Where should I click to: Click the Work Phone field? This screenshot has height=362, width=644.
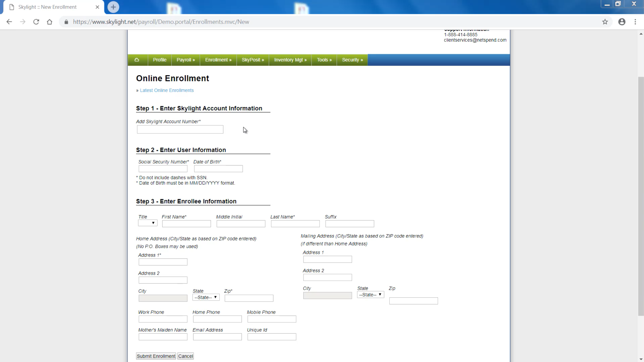click(163, 319)
